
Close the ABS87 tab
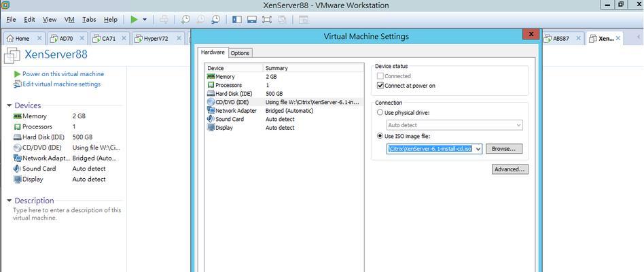578,38
